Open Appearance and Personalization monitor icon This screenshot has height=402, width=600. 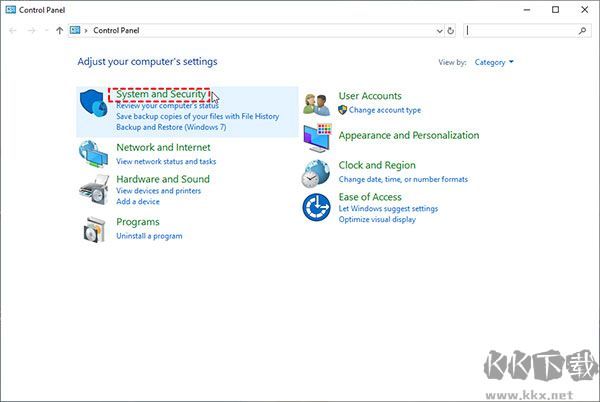tap(317, 138)
